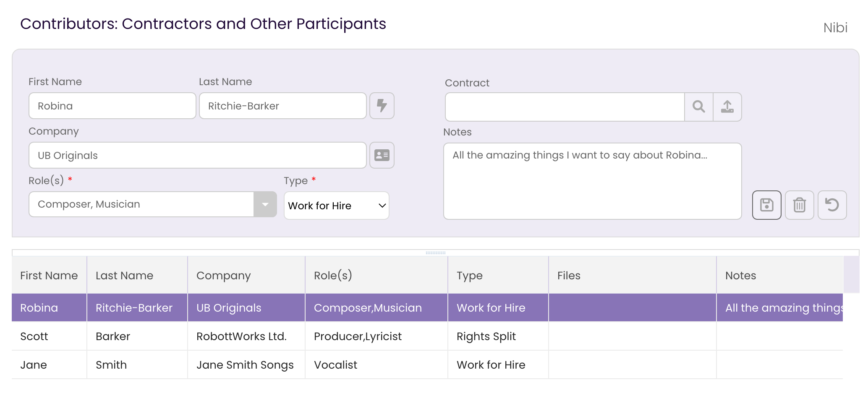Edit the Last Name field
868x398 pixels.
click(282, 106)
